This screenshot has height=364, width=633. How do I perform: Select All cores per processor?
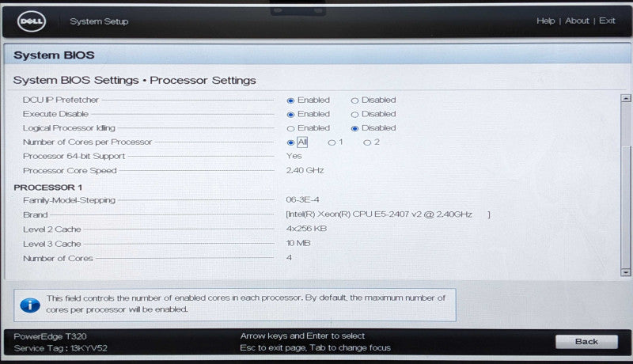[x=290, y=142]
